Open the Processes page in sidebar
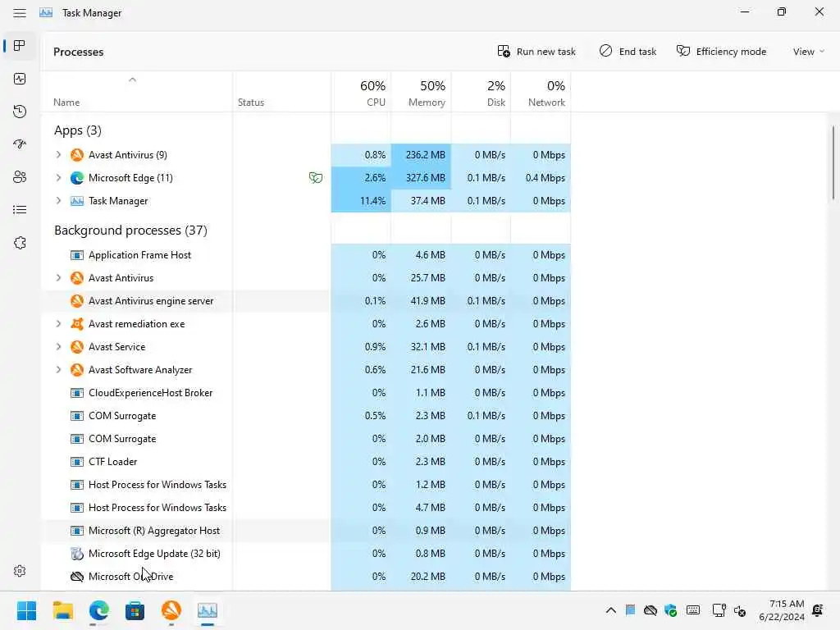This screenshot has height=630, width=840. (x=20, y=46)
